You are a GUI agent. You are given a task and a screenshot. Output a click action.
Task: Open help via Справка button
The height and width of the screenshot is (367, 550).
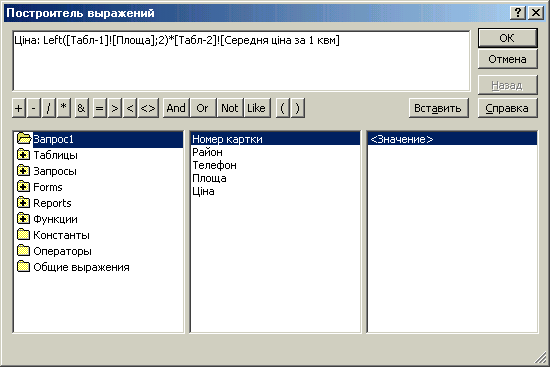click(x=507, y=108)
